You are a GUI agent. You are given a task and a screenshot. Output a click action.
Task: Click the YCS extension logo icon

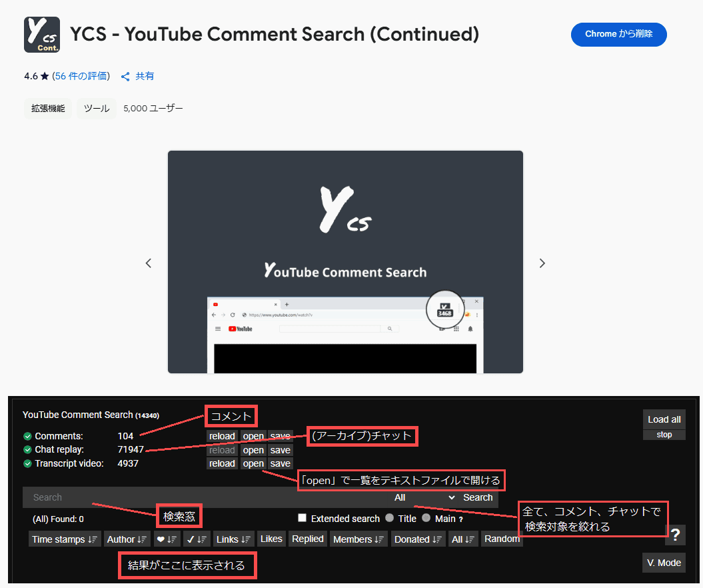pyautogui.click(x=42, y=35)
